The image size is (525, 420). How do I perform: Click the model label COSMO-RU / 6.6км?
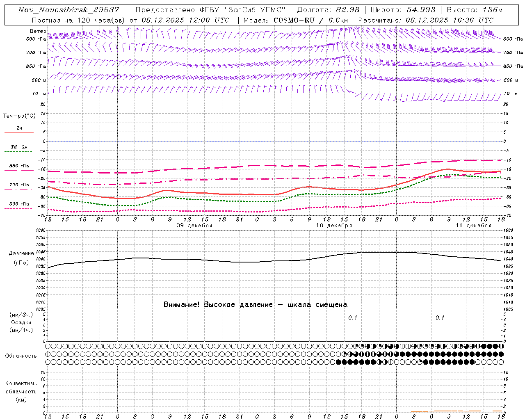(x=311, y=20)
